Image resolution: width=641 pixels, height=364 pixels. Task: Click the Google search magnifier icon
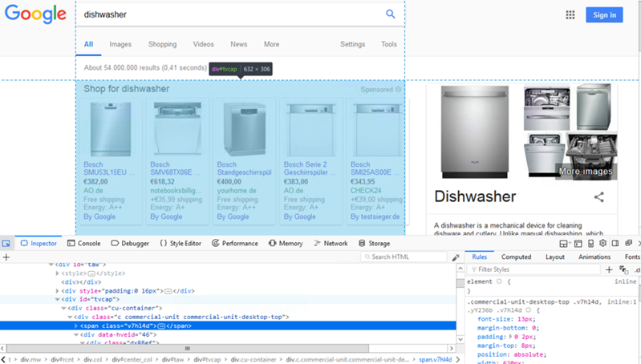pos(391,14)
